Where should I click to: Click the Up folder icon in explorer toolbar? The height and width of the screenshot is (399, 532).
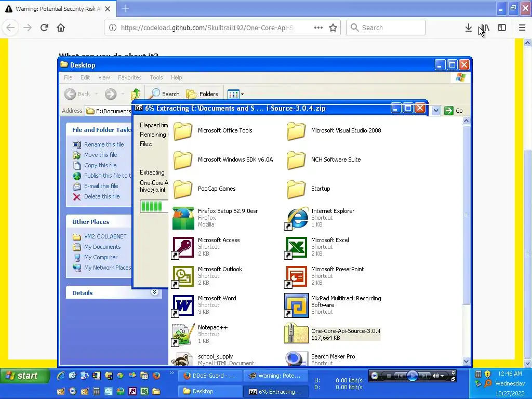[136, 94]
